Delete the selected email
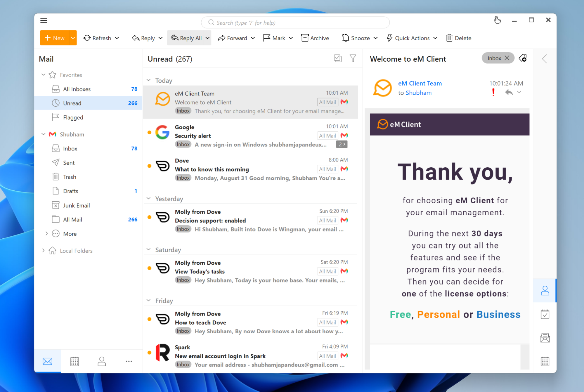 [459, 38]
